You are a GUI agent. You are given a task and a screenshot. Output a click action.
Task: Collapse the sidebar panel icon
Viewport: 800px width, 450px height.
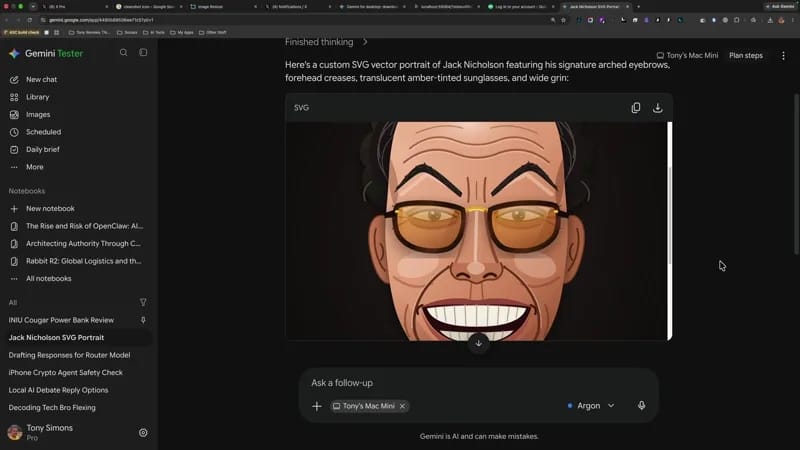143,53
